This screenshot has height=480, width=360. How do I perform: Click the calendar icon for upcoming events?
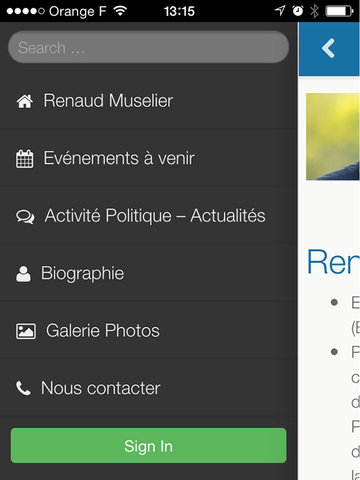pos(25,159)
